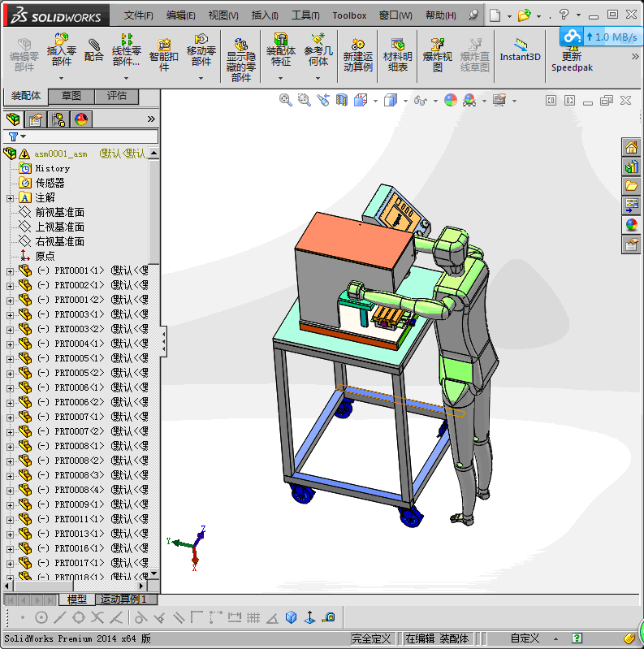Click Previous View icon in view toolbar
644x649 pixels.
point(323,100)
